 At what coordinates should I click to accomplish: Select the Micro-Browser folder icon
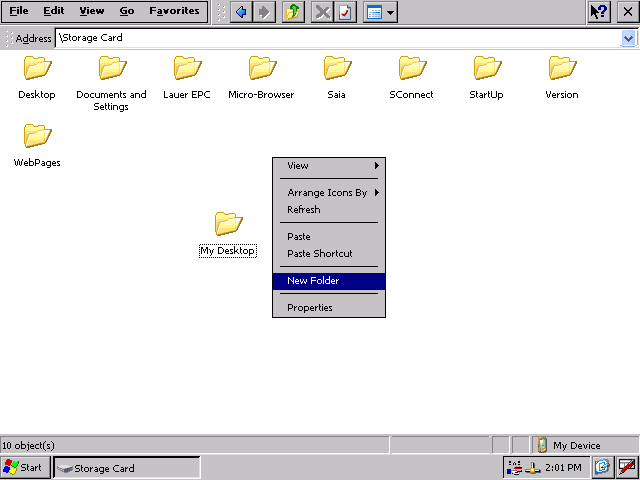(262, 67)
